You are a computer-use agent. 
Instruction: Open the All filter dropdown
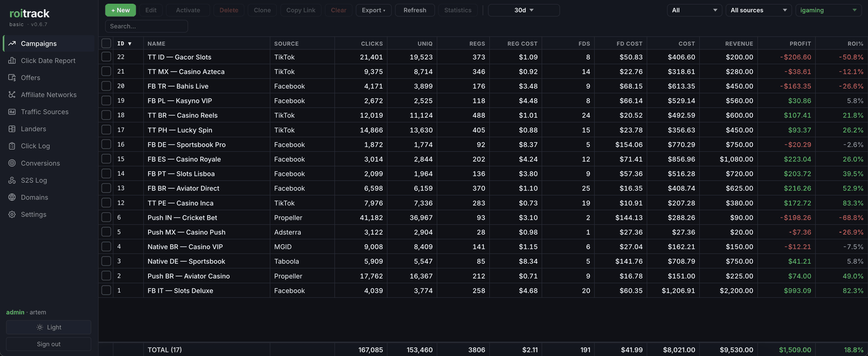tap(694, 10)
